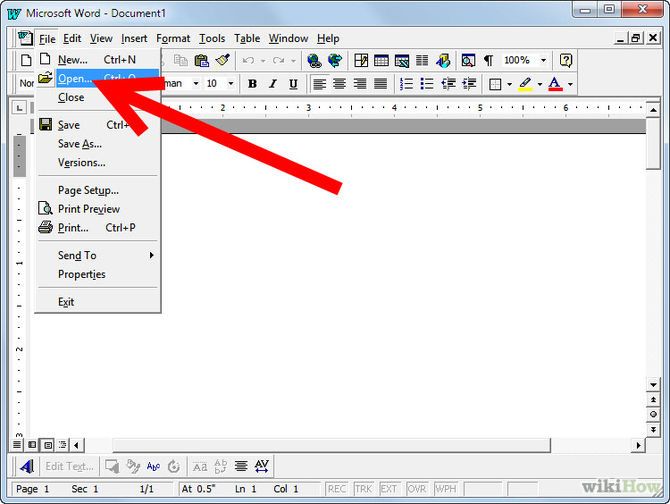The height and width of the screenshot is (504, 670).
Task: Click WordArt Character Spacing AV icon
Action: coord(262,466)
